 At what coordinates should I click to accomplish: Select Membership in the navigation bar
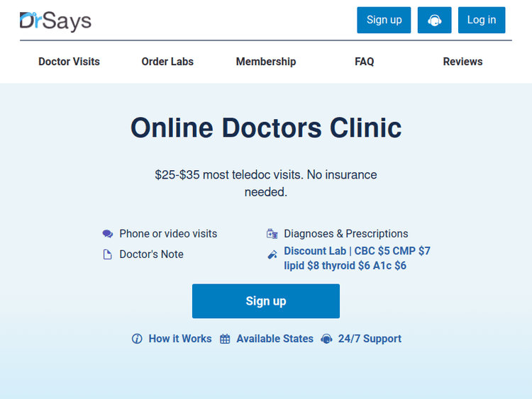pos(266,62)
